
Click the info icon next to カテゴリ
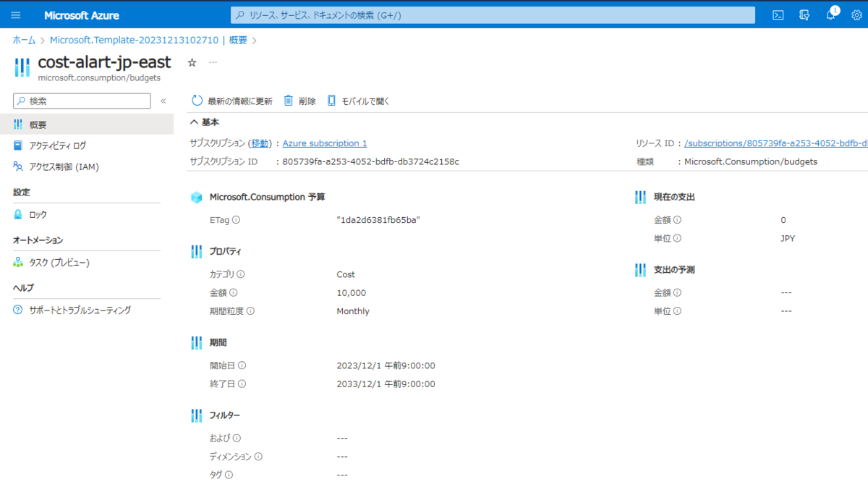[241, 274]
